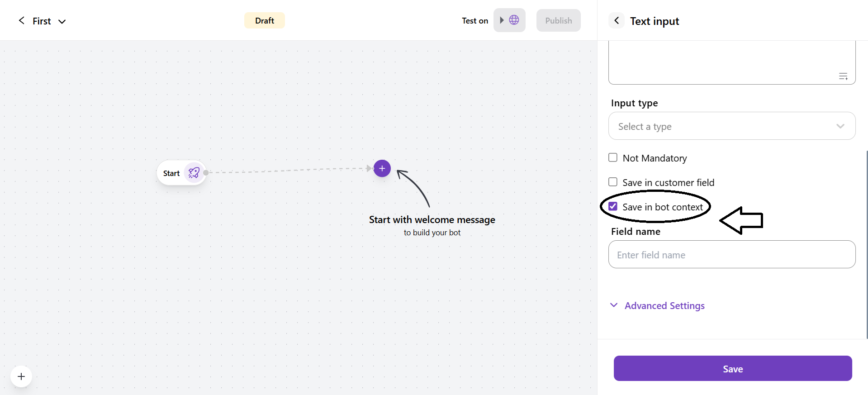Open the First bot name dropdown chevron
868x395 pixels.
pos(62,21)
